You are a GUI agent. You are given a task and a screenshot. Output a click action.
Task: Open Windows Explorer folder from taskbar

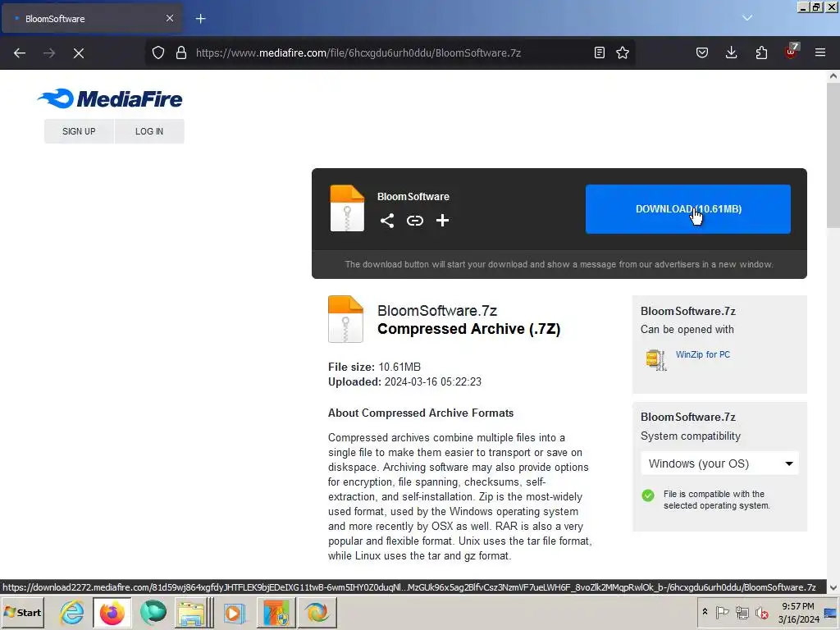[x=194, y=612]
